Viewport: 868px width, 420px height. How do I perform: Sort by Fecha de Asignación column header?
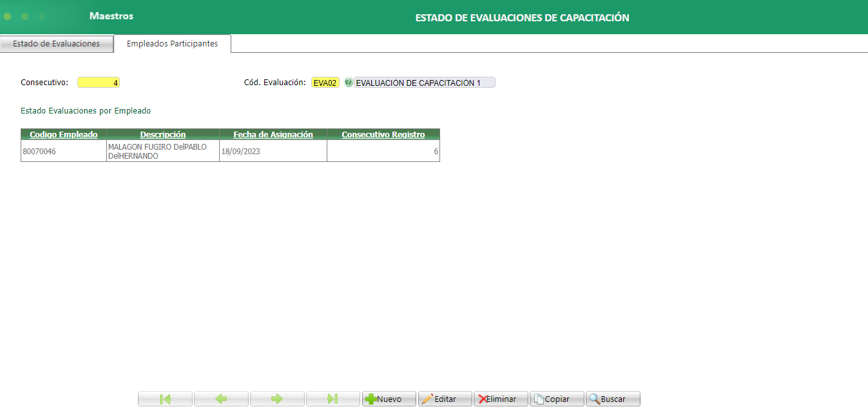click(x=273, y=134)
